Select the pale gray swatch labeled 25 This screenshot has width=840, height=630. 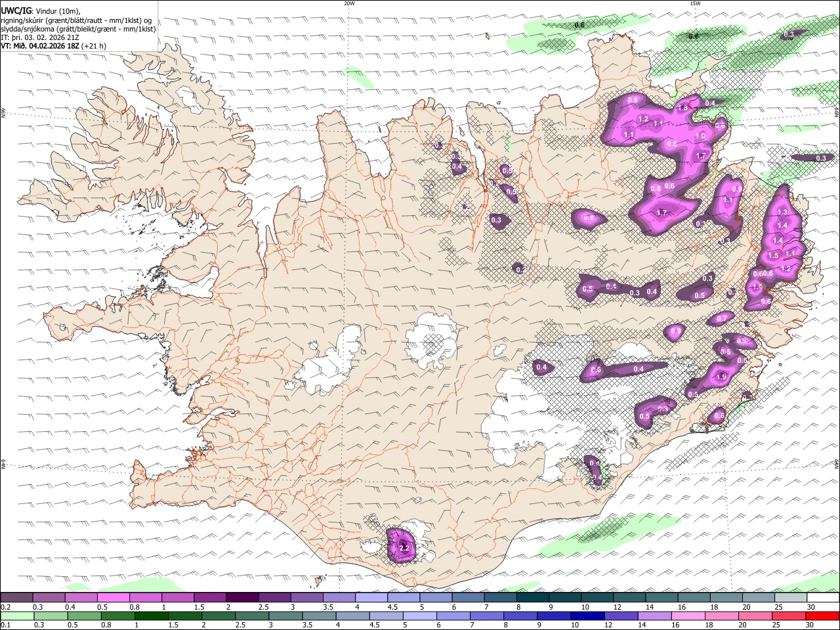791,598
